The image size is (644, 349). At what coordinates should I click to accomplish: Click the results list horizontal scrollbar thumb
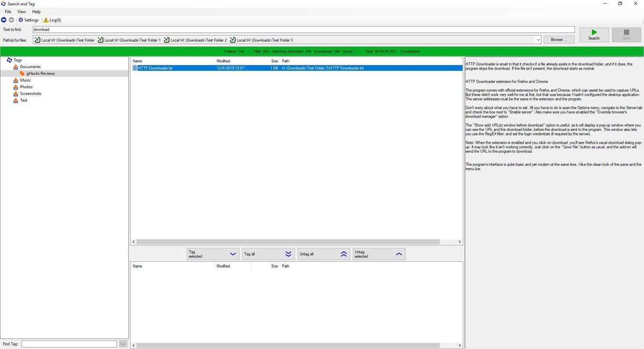tap(288, 242)
